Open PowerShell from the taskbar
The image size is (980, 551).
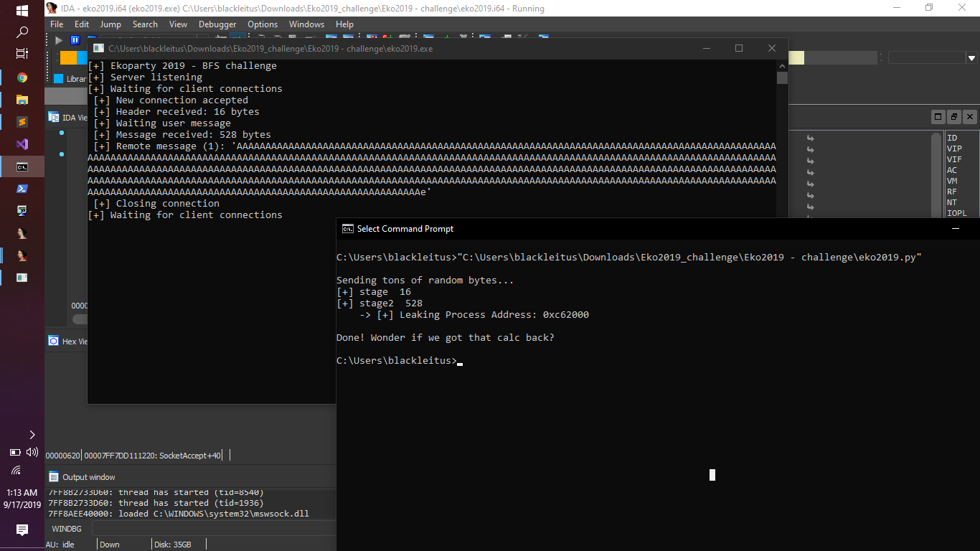tap(22, 189)
